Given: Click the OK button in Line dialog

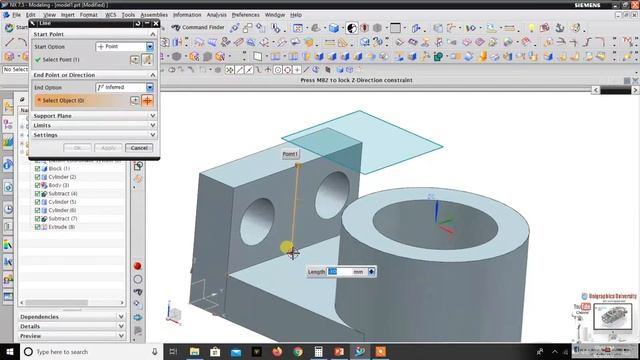Looking at the screenshot, I should (77, 148).
